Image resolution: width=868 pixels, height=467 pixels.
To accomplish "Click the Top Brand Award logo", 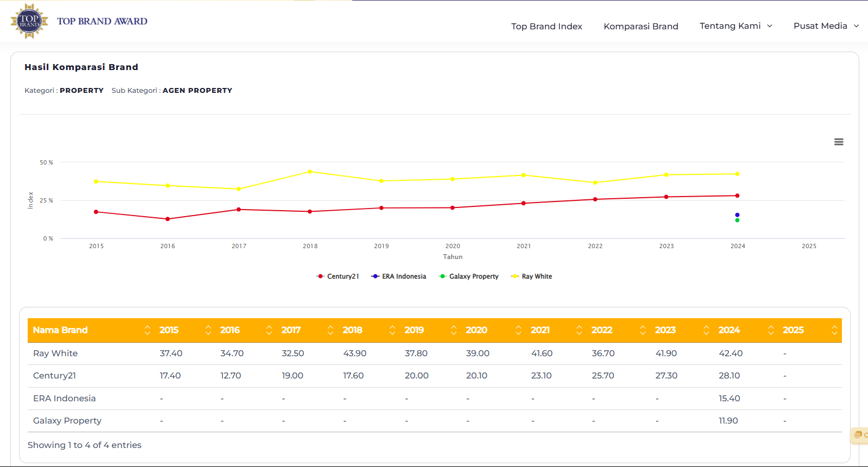I will click(x=29, y=21).
